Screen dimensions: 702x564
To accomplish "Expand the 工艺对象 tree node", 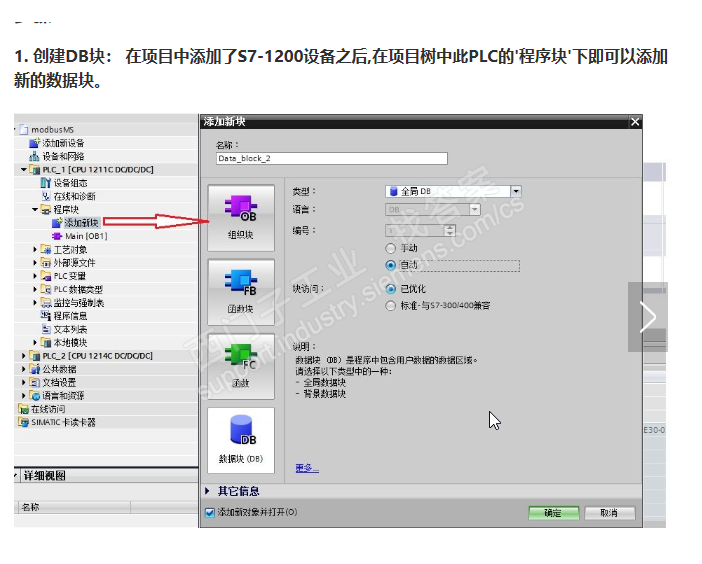I will click(x=35, y=249).
